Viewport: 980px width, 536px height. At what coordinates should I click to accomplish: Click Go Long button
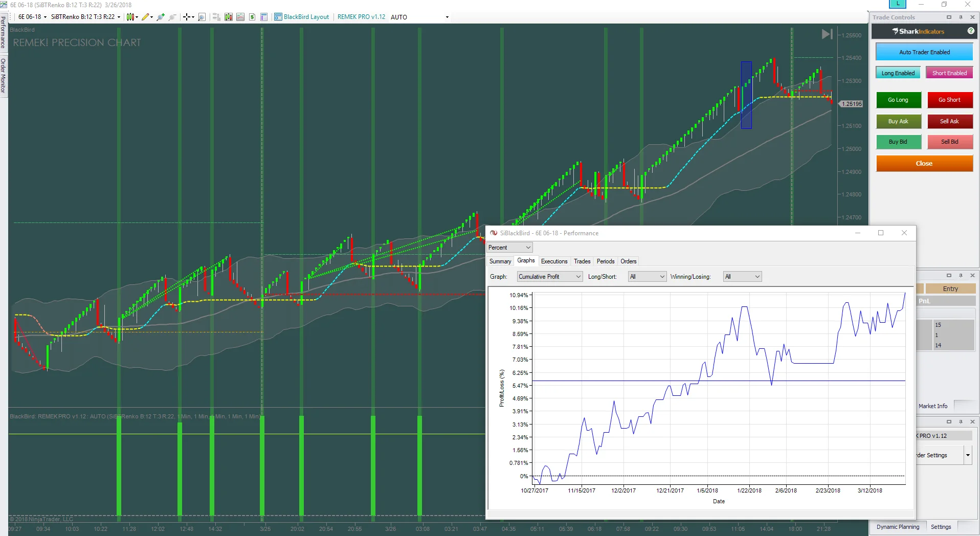(x=898, y=100)
